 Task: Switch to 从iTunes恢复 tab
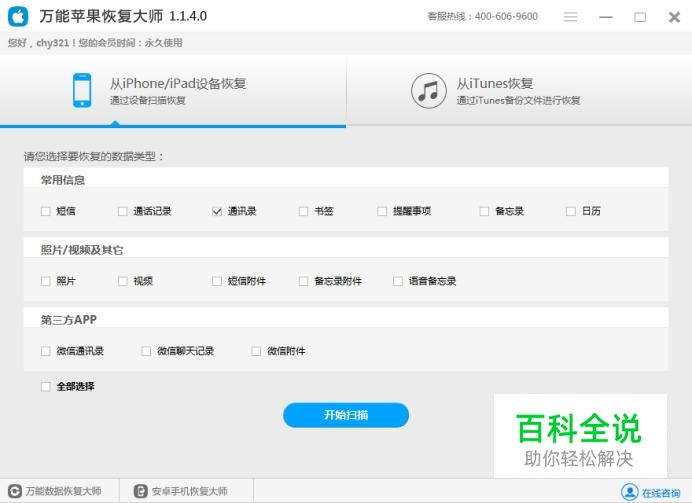click(x=519, y=91)
